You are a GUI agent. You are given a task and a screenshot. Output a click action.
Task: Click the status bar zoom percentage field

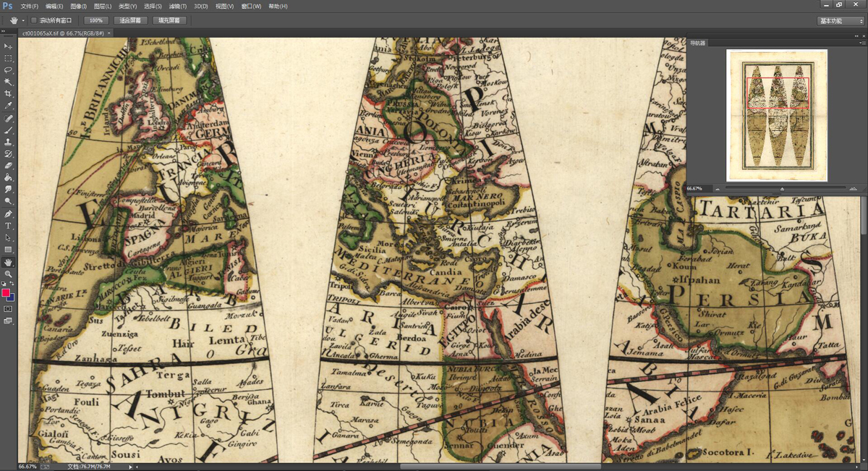click(27, 467)
